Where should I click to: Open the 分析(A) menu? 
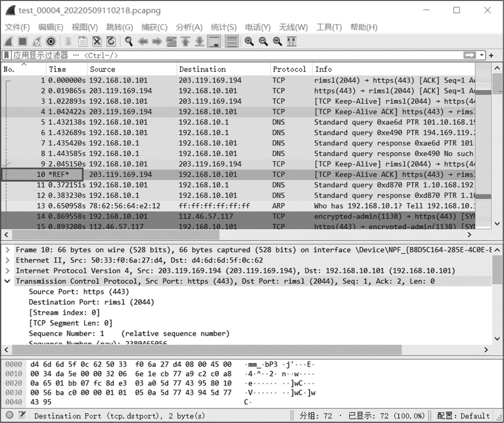189,27
